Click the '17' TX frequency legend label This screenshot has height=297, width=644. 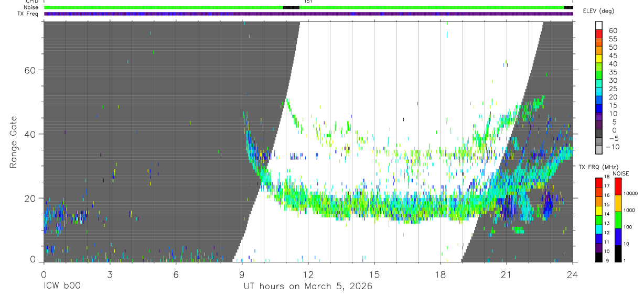point(607,186)
